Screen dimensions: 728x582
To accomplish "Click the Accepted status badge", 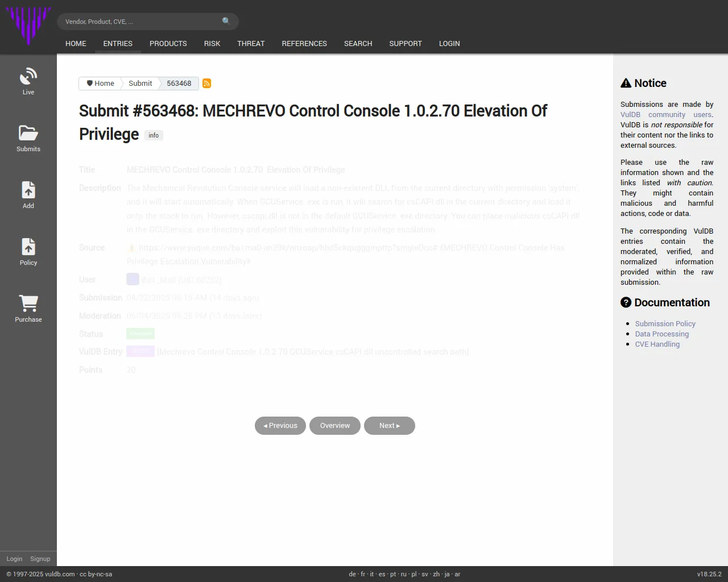I will (x=140, y=334).
